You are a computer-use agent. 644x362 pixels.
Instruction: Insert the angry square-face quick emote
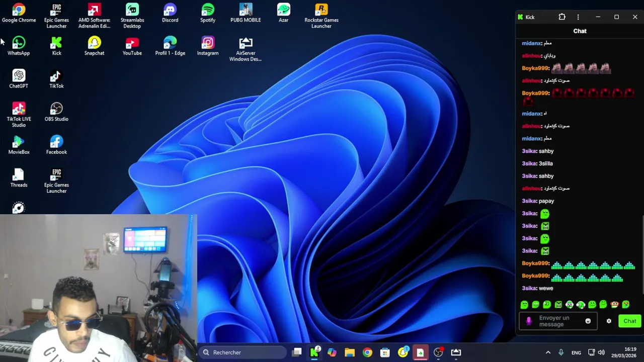(x=558, y=305)
